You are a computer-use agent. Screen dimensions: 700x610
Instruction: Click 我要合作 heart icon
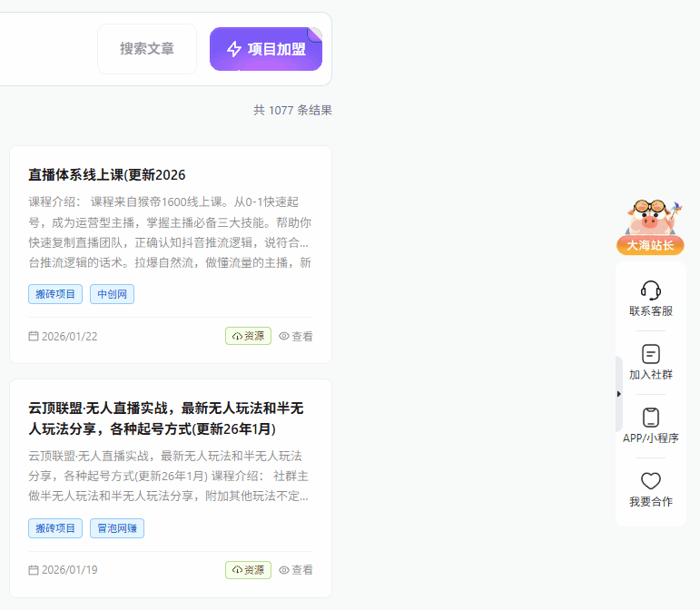coord(651,481)
